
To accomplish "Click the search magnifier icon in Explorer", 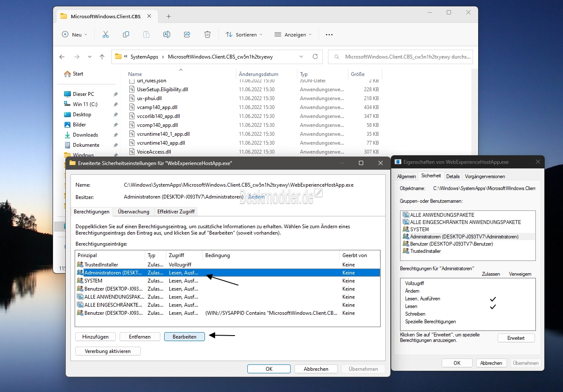I will (337, 57).
